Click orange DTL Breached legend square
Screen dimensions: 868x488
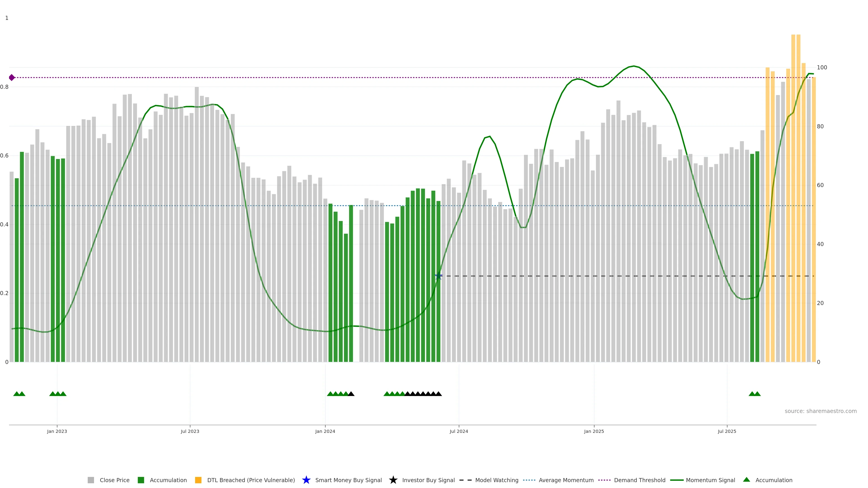[x=198, y=480]
